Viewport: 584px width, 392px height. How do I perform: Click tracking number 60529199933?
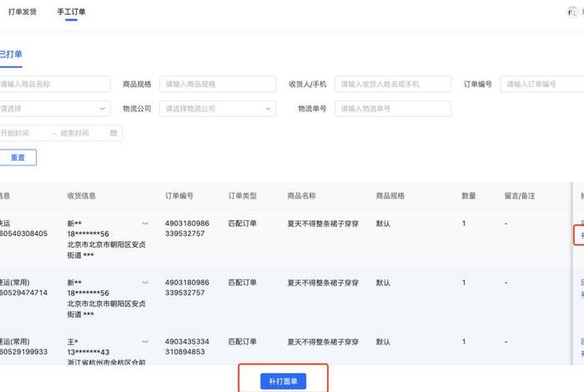click(x=24, y=352)
